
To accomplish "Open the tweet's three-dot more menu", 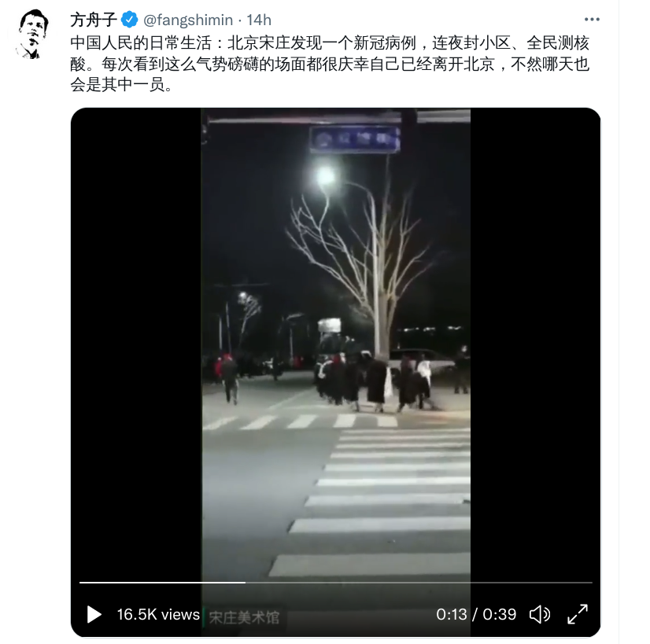I will (x=592, y=20).
